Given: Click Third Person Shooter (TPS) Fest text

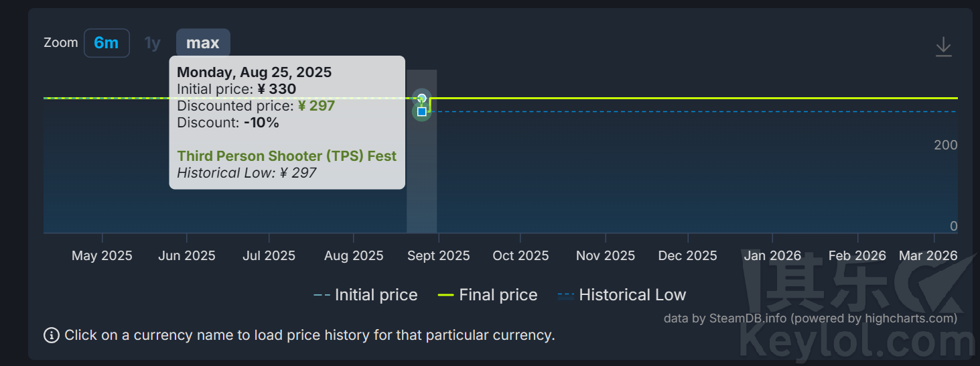Looking at the screenshot, I should (287, 156).
